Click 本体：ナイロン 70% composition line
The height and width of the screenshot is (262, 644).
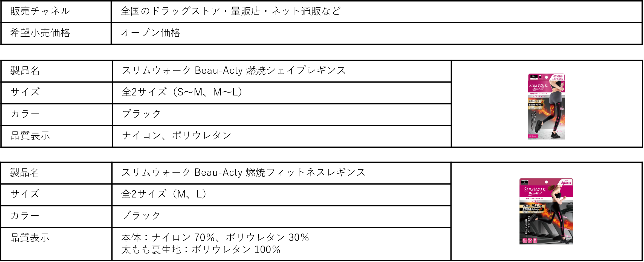[215, 237]
